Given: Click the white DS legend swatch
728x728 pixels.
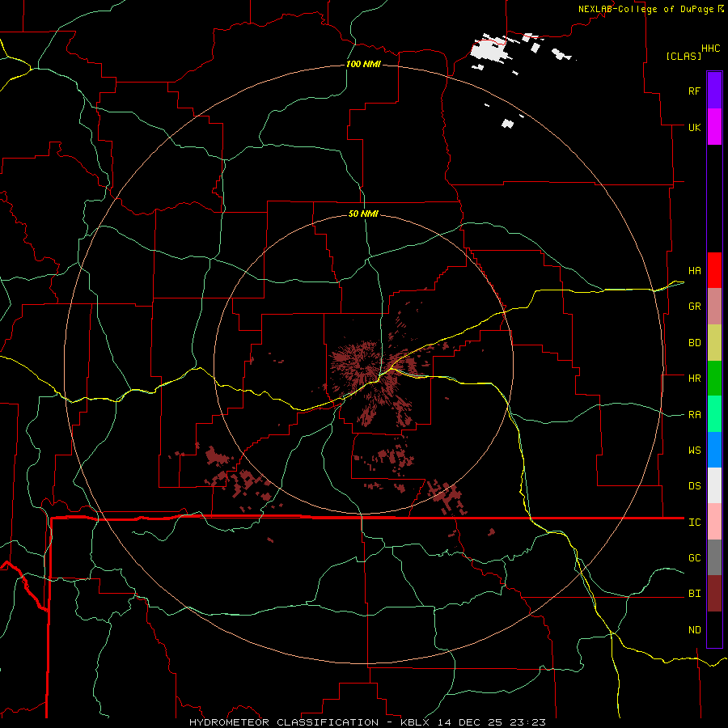Looking at the screenshot, I should click(714, 485).
